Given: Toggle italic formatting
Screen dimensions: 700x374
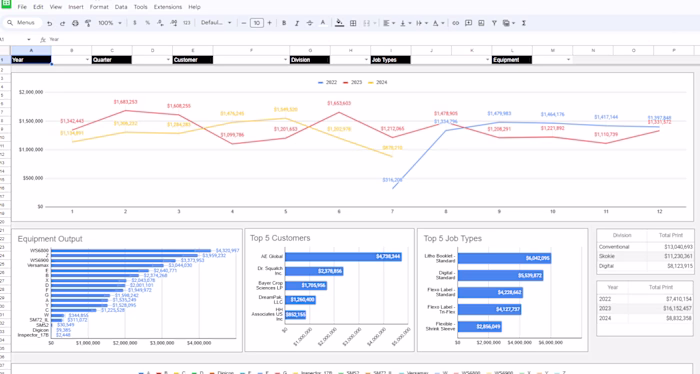Looking at the screenshot, I should [x=296, y=23].
